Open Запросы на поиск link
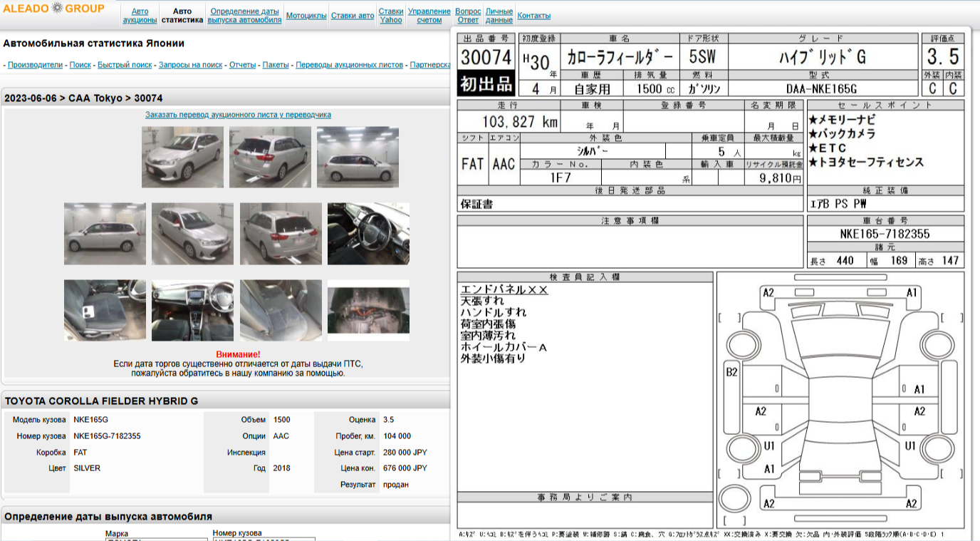Image resolution: width=980 pixels, height=541 pixels. pyautogui.click(x=190, y=65)
